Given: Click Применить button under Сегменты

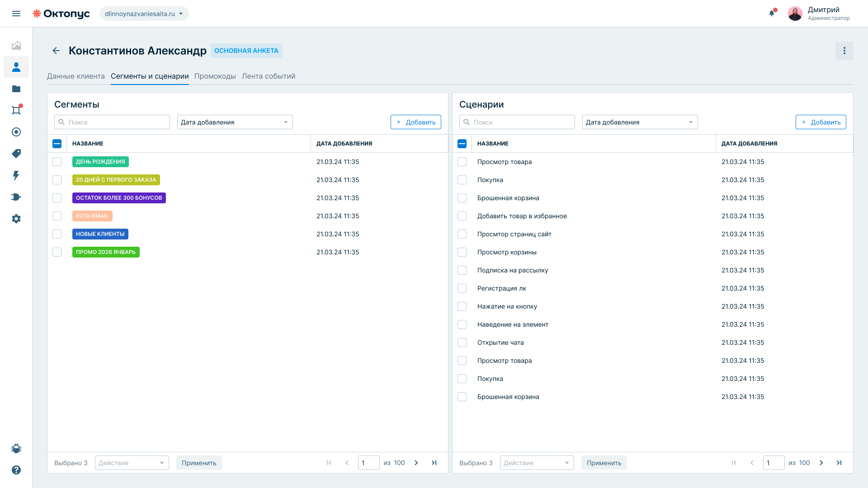Looking at the screenshot, I should tap(199, 463).
